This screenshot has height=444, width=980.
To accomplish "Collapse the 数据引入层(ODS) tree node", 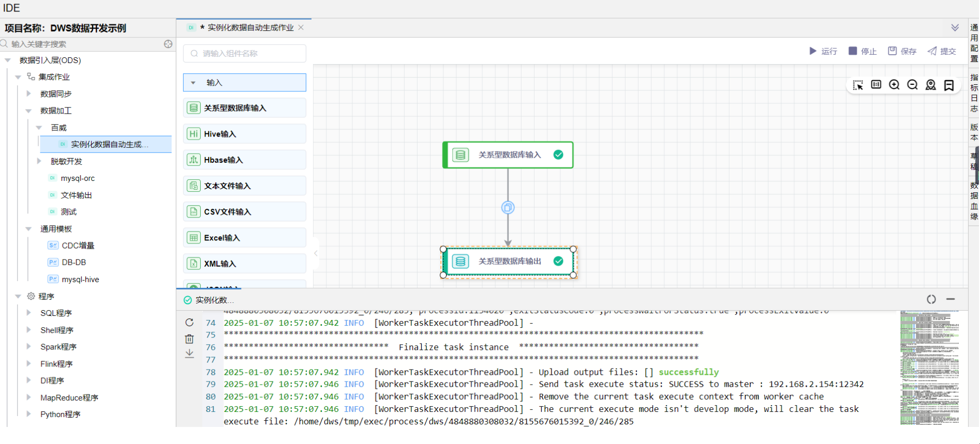I will pyautogui.click(x=8, y=60).
